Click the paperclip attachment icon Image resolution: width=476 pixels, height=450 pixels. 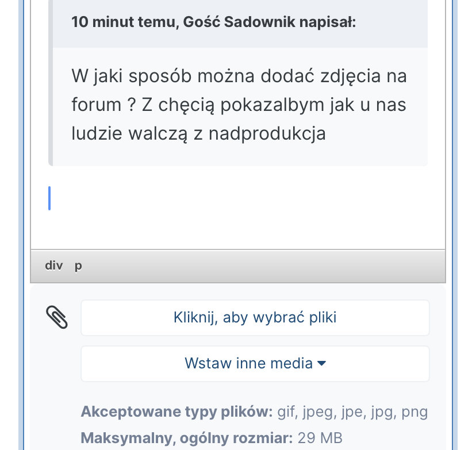point(56,317)
